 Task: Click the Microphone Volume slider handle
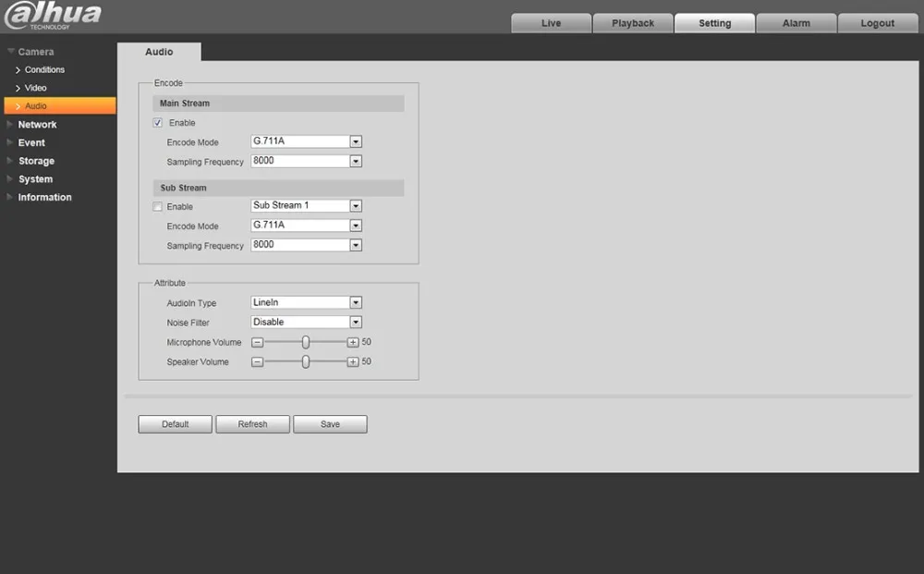coord(305,342)
